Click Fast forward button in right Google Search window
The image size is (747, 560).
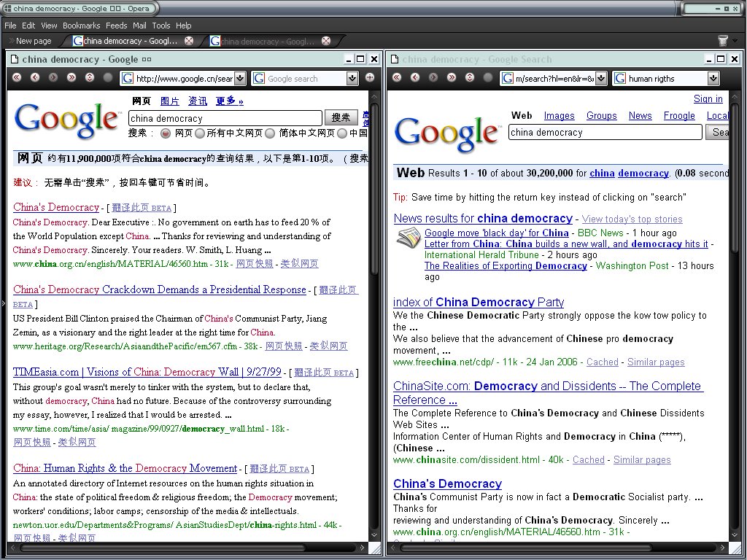[x=452, y=77]
